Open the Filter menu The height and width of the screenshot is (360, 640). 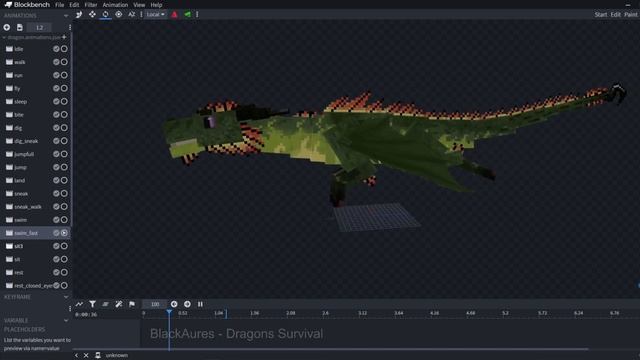tap(91, 5)
